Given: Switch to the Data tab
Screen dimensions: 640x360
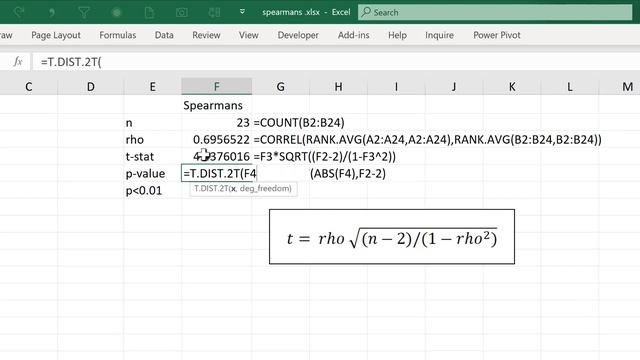Looking at the screenshot, I should 164,36.
